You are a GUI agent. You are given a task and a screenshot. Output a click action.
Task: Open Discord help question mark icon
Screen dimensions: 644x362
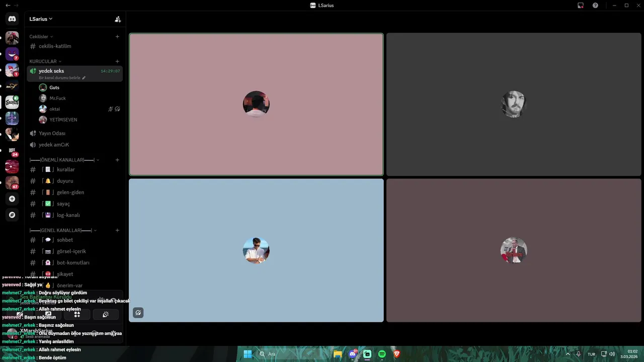[x=595, y=6]
